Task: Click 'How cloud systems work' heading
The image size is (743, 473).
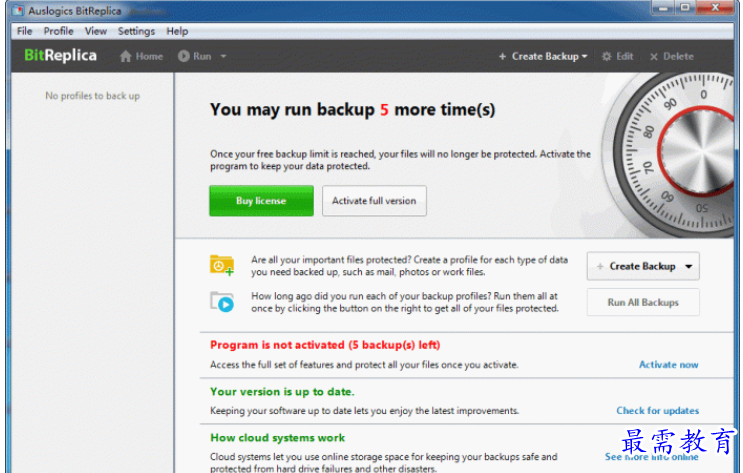Action: 278,437
